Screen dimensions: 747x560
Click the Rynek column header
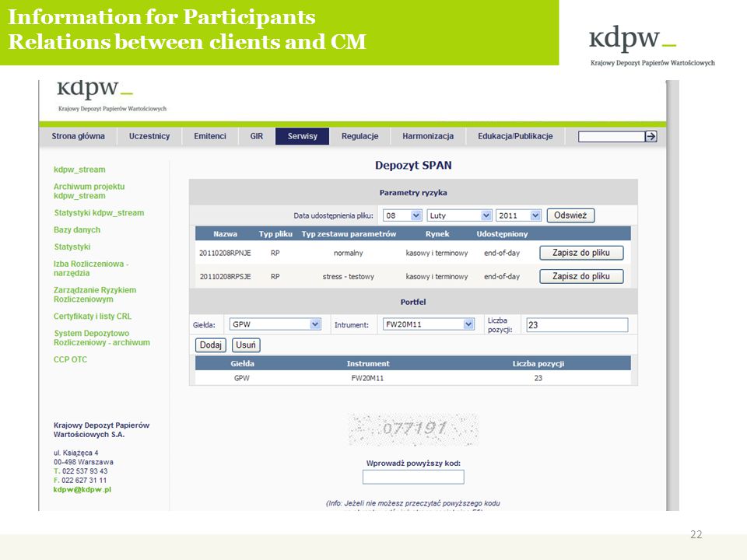pos(437,234)
